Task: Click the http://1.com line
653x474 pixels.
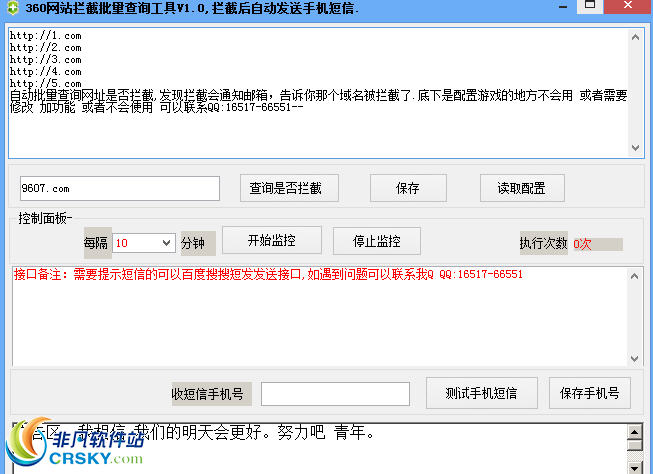Action: [x=45, y=36]
